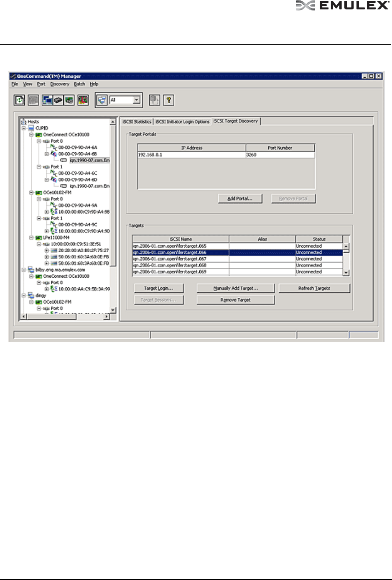392x580 pixels.
Task: Click the target icon beside 20:2B:00:A0:B8:2F:75:27
Action: (x=54, y=250)
